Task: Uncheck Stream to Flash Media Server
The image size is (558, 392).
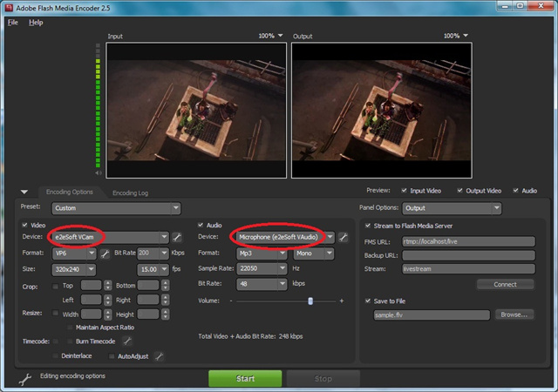Action: coord(368,226)
